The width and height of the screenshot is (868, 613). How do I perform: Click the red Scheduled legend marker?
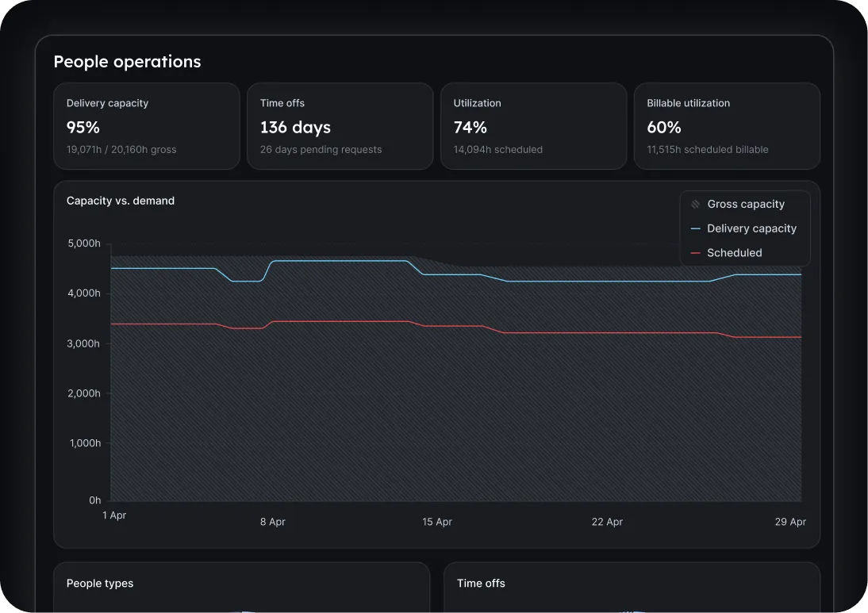(696, 253)
